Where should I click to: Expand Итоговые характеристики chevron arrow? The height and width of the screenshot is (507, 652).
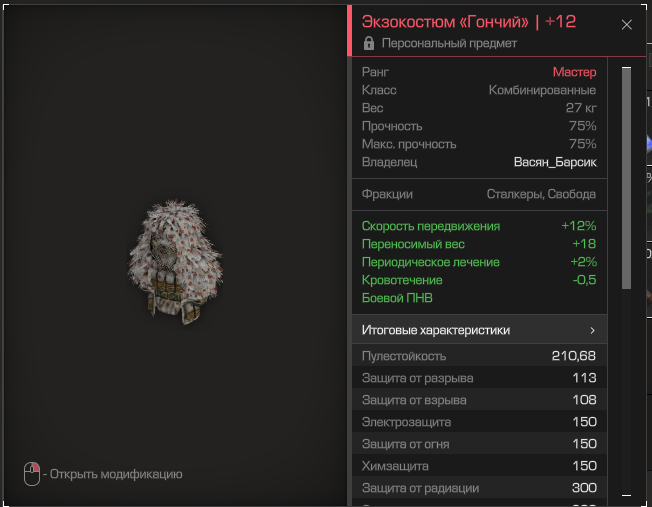point(592,330)
